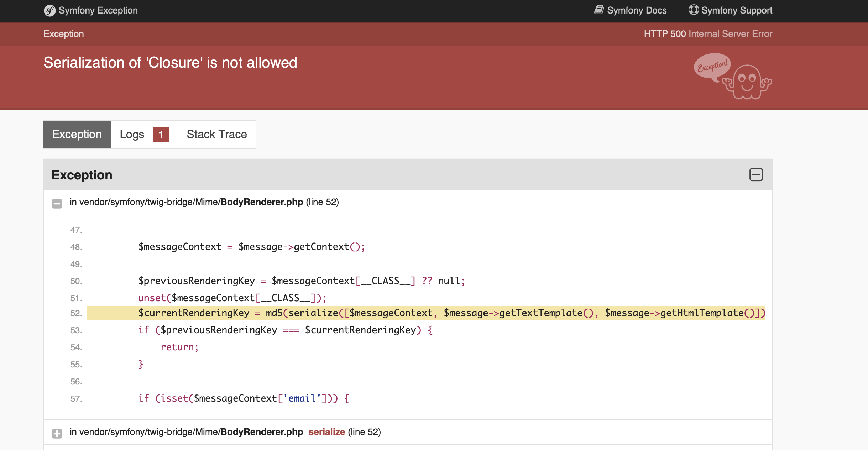Click code line 50 previousRenderingKey
Viewport: 868px width, 450px height.
[302, 281]
